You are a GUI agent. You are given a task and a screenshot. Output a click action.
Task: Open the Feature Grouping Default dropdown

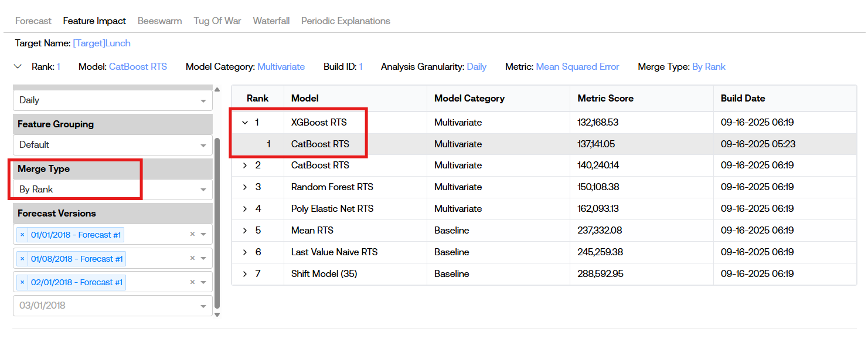click(x=113, y=145)
